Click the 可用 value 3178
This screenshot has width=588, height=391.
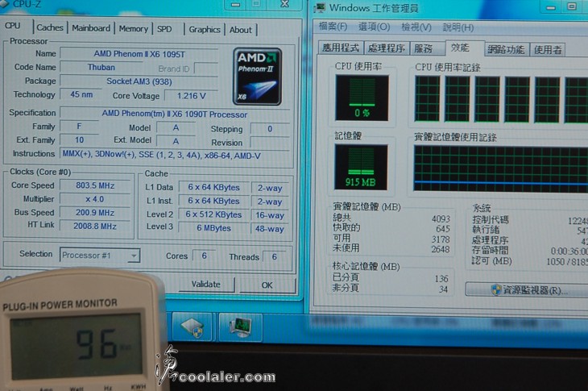pos(441,239)
